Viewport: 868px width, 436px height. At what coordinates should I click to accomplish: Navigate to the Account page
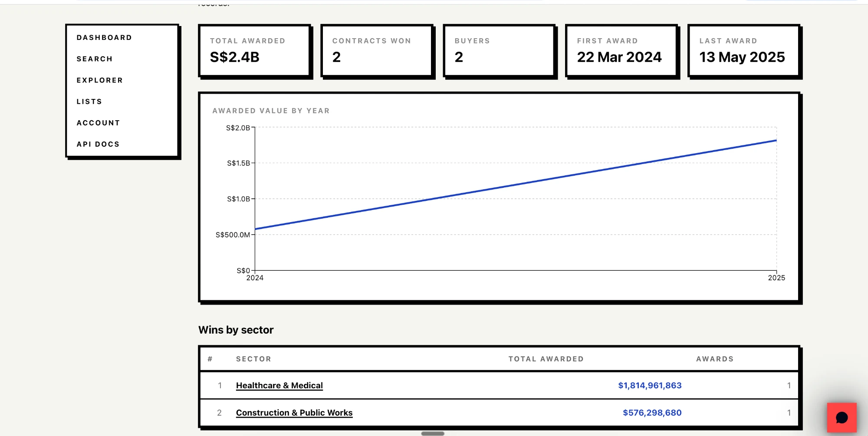click(x=99, y=123)
